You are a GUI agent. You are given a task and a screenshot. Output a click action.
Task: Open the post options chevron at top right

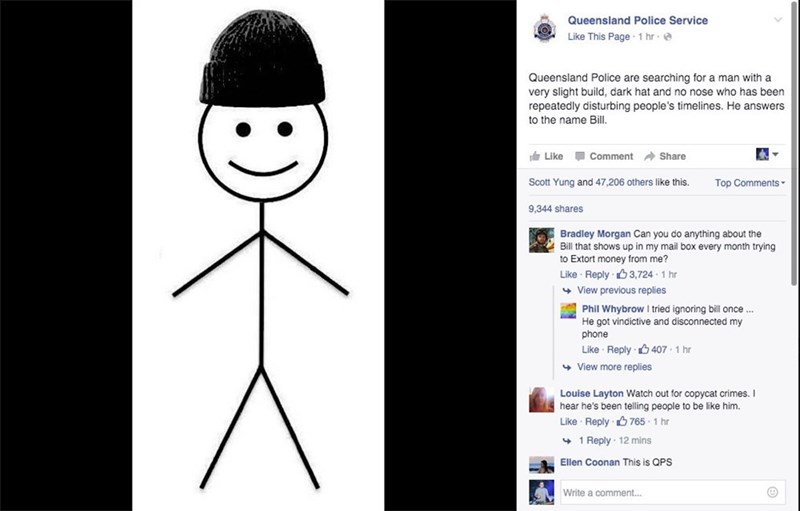click(x=778, y=20)
